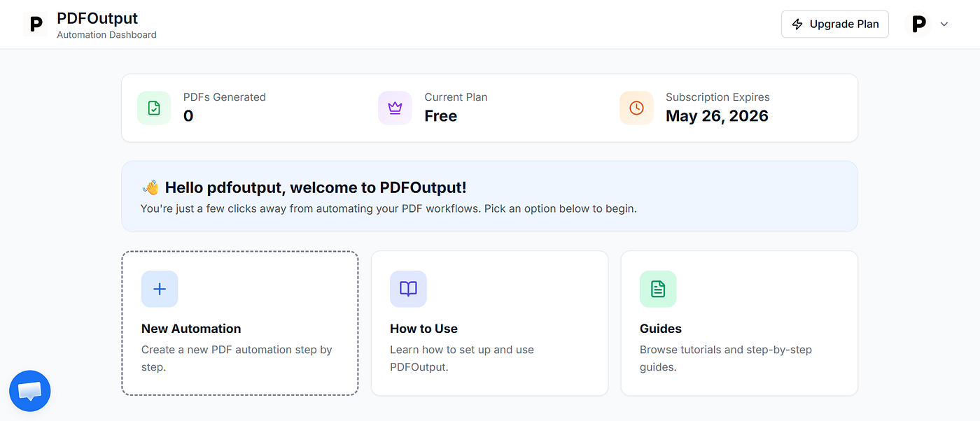Screen dimensions: 980x421
Task: Click the blue plus New Automation icon
Action: click(160, 289)
